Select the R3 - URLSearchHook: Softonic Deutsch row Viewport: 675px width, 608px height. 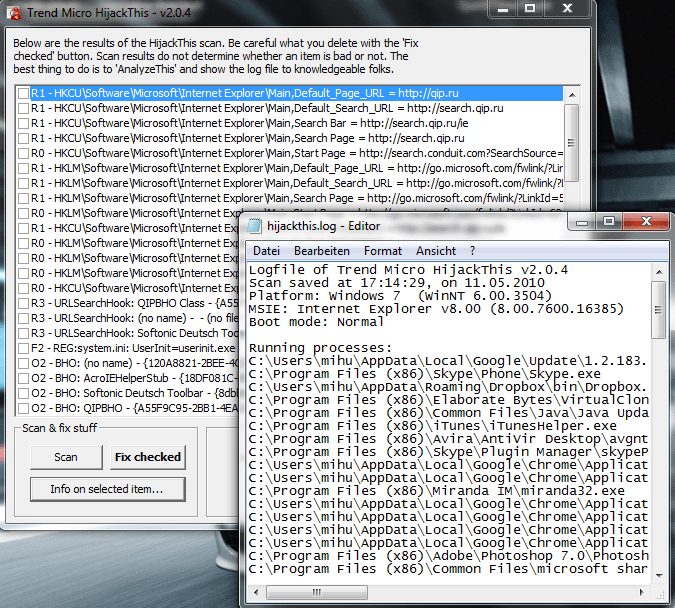coord(134,334)
